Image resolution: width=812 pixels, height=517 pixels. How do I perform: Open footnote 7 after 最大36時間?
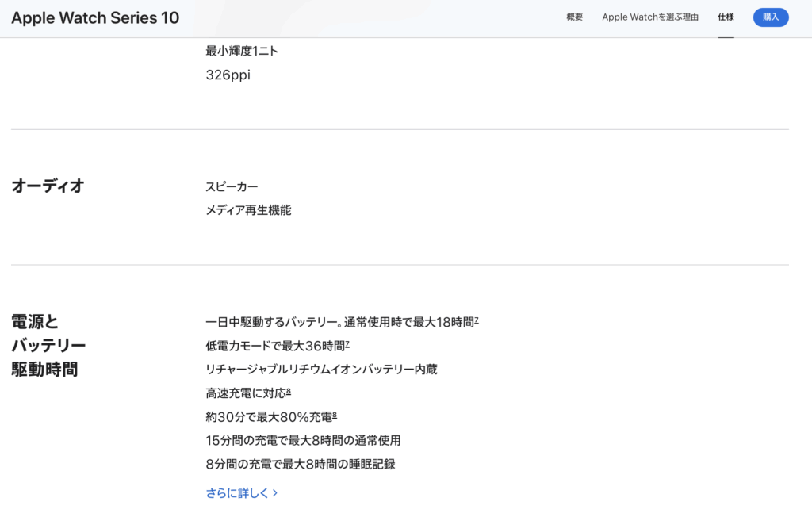click(x=347, y=344)
